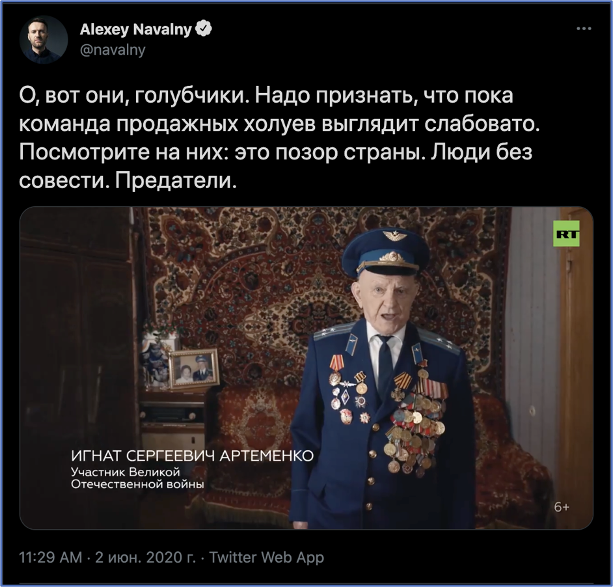Click the framed photo on the shelf
614x588 pixels.
click(x=193, y=368)
